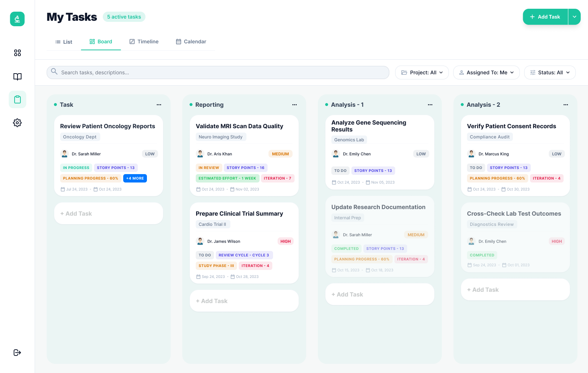The height and width of the screenshot is (373, 588).
Task: Click the calendar icon beside Nov 05, 2023
Action: (368, 182)
